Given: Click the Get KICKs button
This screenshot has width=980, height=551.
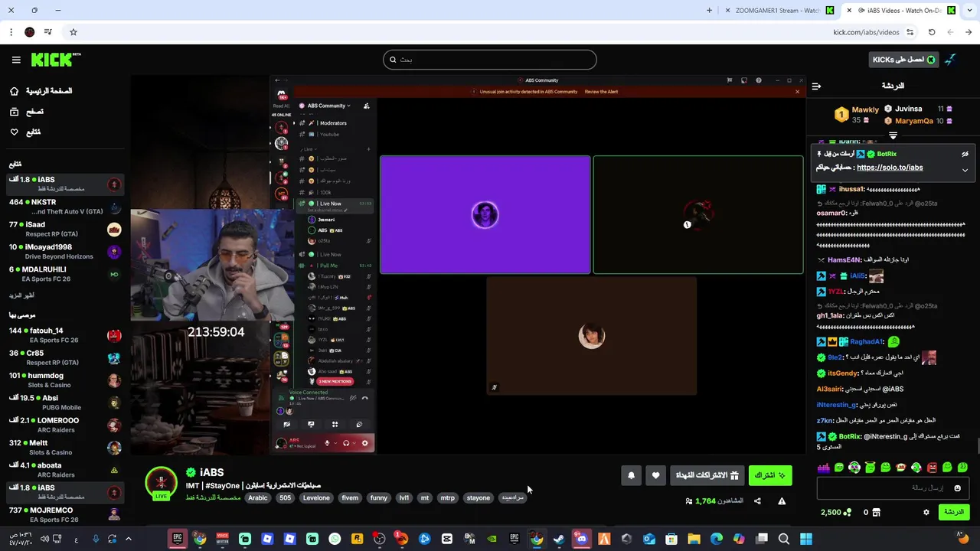Looking at the screenshot, I should tap(904, 60).
